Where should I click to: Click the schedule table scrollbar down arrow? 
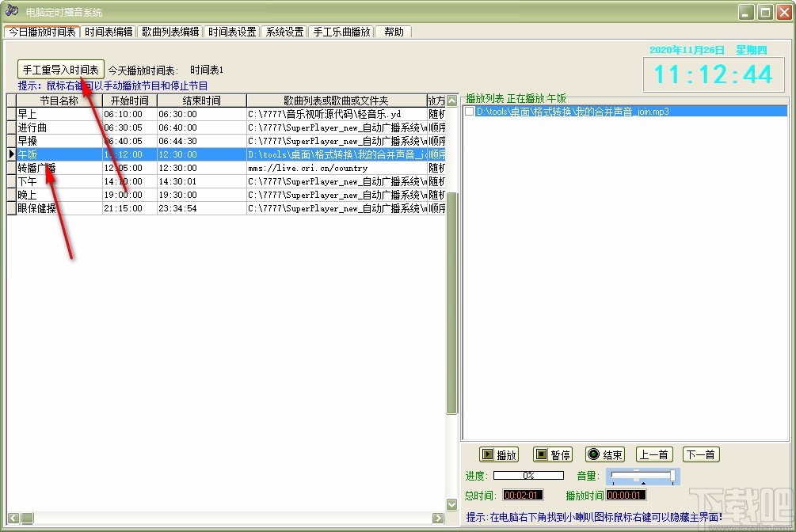coord(451,503)
